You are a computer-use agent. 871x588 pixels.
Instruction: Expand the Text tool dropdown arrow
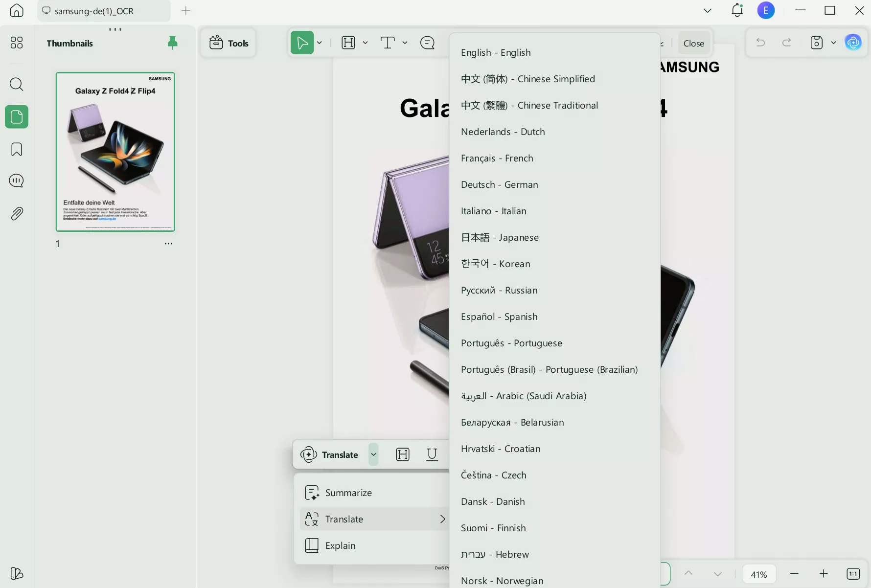point(405,43)
